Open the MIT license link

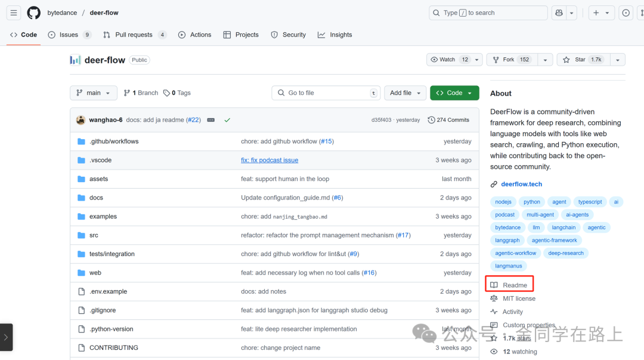click(x=513, y=299)
